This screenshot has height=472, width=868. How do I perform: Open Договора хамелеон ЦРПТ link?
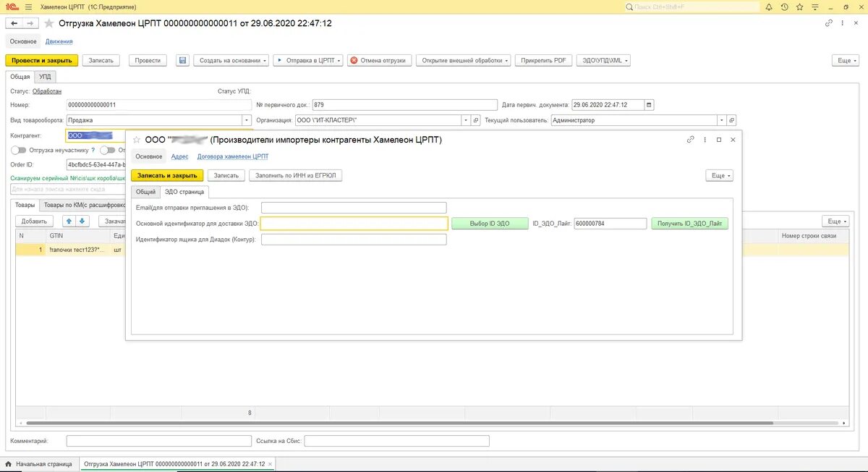pos(233,156)
